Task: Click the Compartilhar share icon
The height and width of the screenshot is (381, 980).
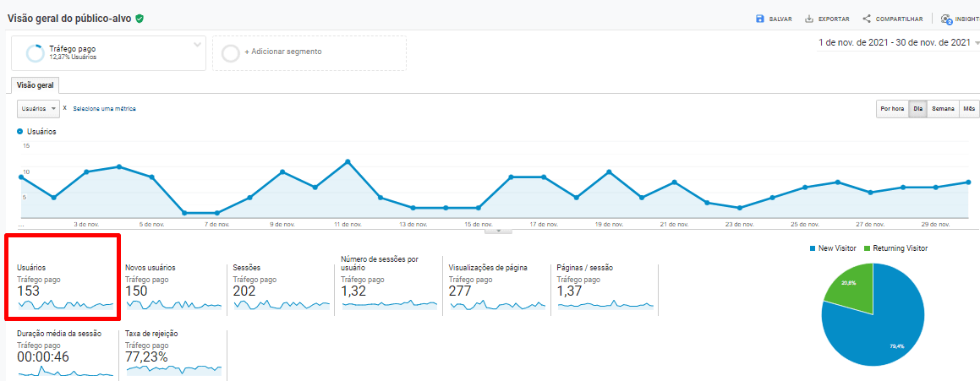Action: coord(867,19)
